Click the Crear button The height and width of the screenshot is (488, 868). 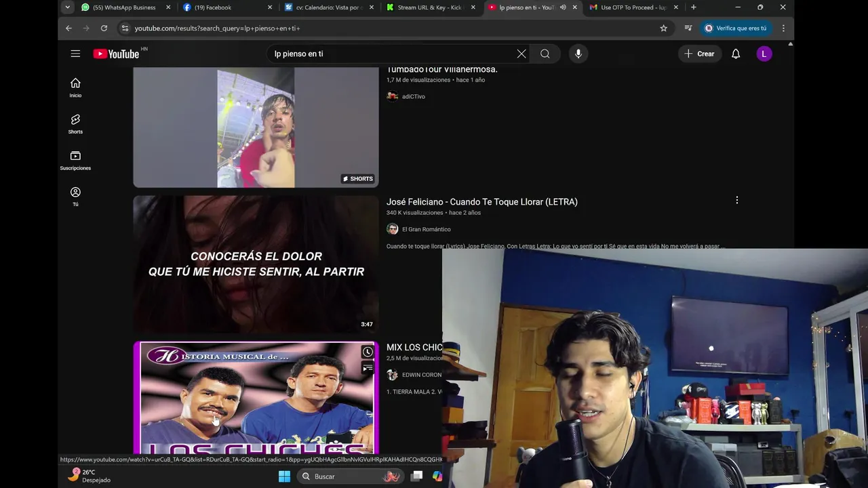pos(699,54)
